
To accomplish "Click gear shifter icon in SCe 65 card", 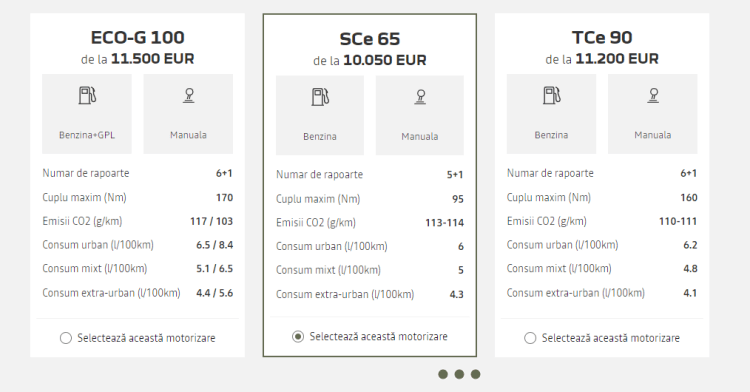I will 420,97.
